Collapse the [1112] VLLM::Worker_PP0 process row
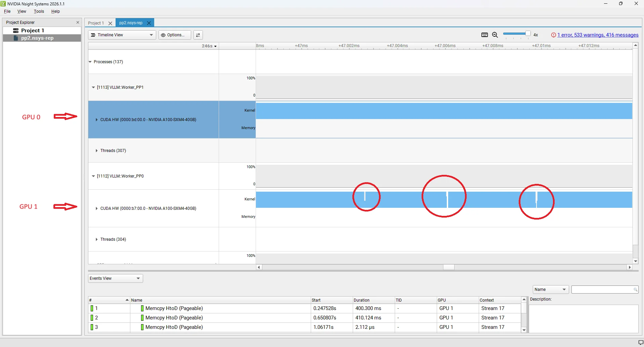 point(93,176)
